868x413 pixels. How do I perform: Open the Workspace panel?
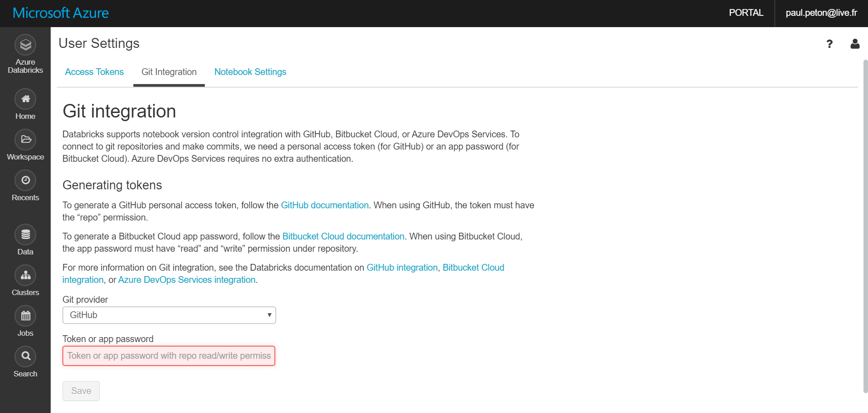coord(25,140)
